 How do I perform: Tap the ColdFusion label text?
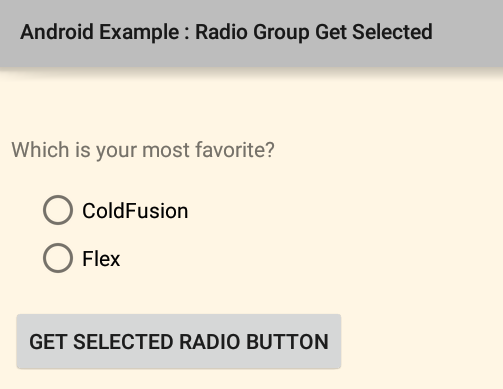tap(135, 211)
